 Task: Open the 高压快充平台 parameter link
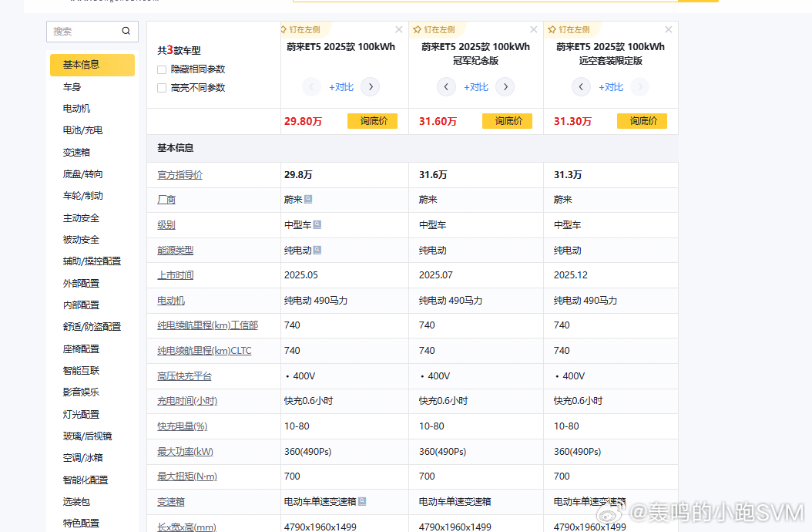click(184, 376)
